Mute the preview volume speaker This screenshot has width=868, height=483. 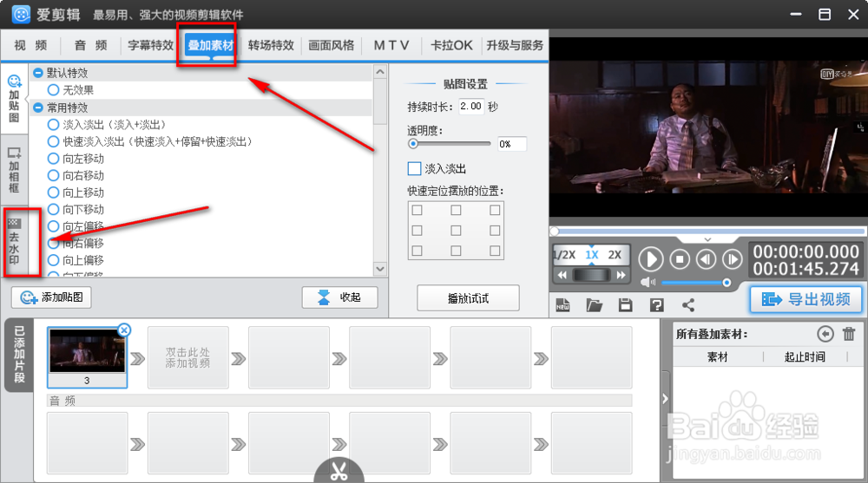[x=648, y=283]
